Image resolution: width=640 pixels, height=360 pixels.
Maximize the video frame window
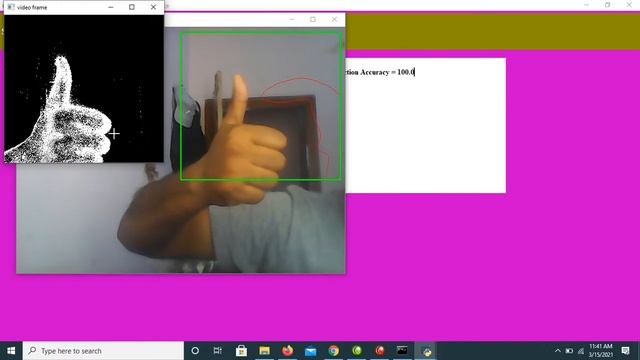tap(131, 7)
